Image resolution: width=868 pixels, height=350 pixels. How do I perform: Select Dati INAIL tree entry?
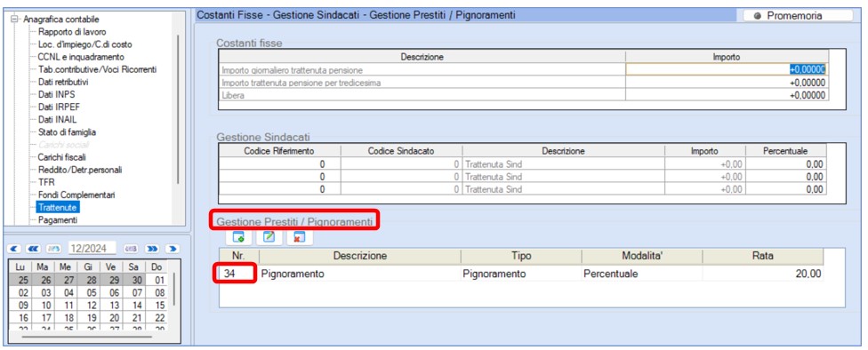coord(58,119)
